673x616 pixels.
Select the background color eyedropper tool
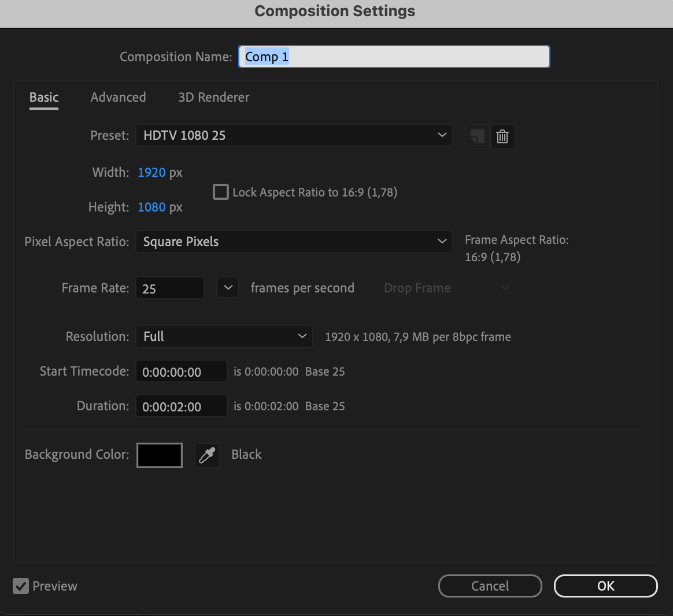coord(207,455)
